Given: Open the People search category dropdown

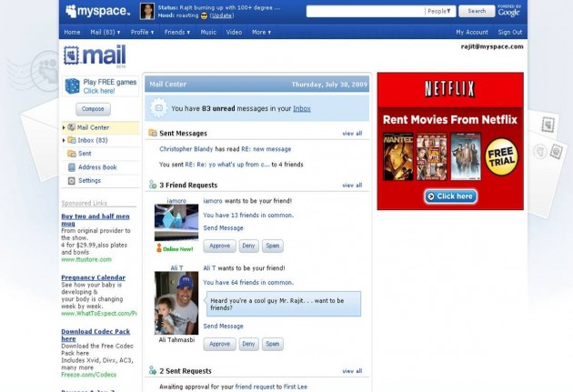Looking at the screenshot, I should [439, 11].
